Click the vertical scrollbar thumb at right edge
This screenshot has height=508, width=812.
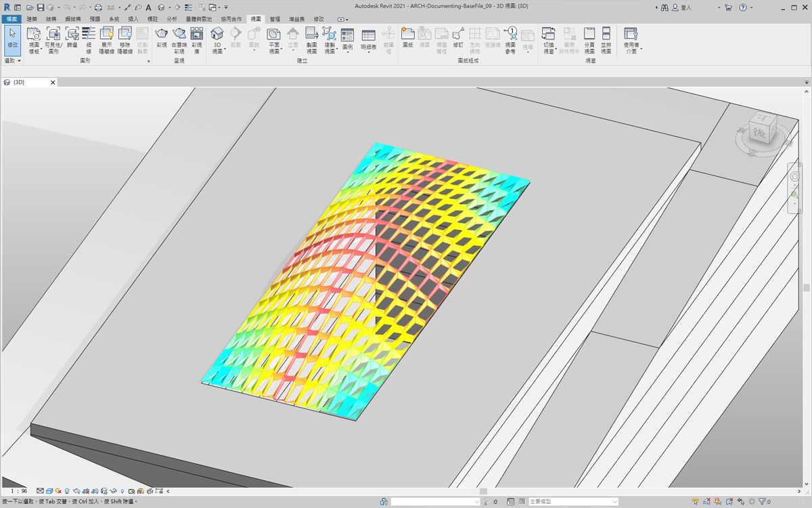coord(807,288)
